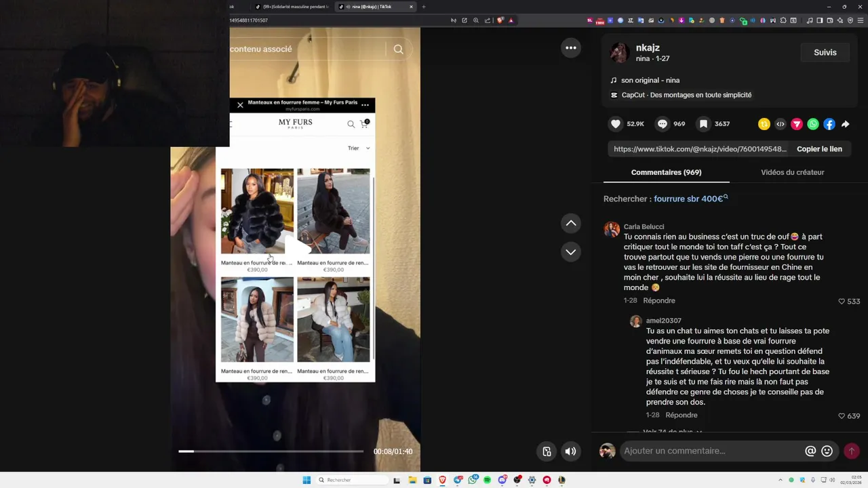Click the contenu associé search field

[307, 49]
